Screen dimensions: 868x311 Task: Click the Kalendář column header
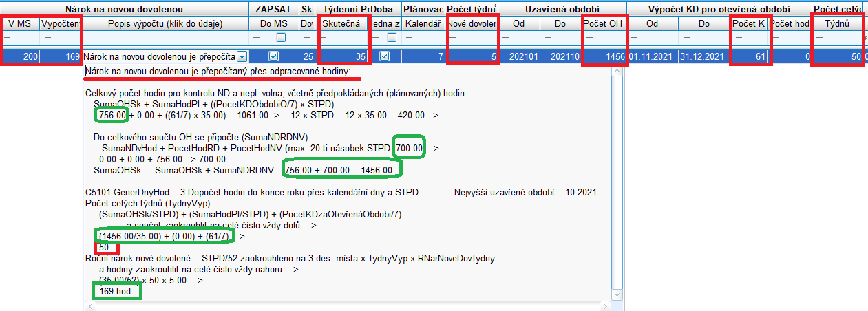point(423,24)
